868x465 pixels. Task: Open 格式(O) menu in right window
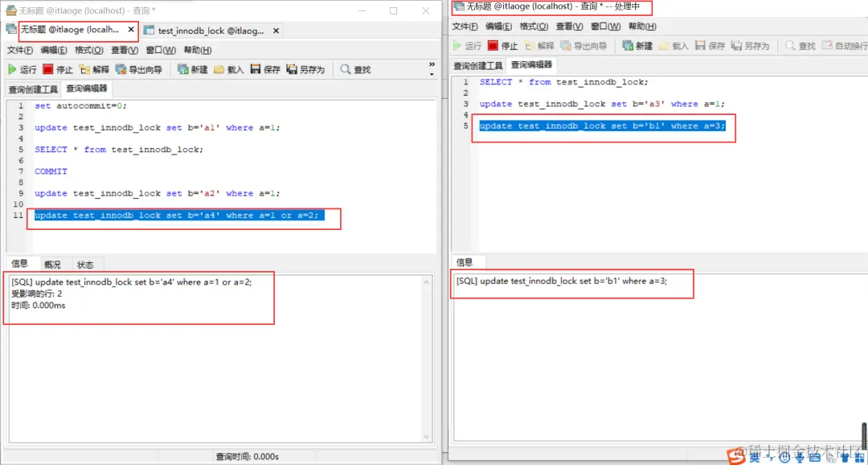tap(534, 27)
